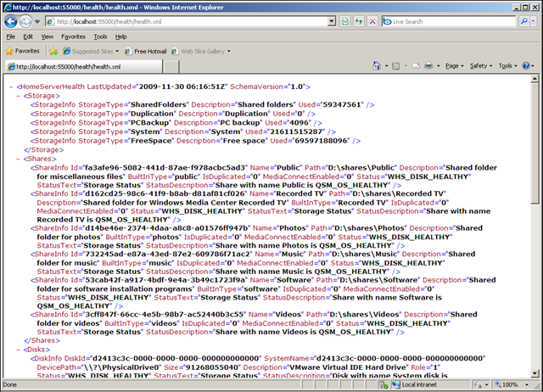
Task: Click the SharedFolders StorageType value
Action: (x=159, y=104)
